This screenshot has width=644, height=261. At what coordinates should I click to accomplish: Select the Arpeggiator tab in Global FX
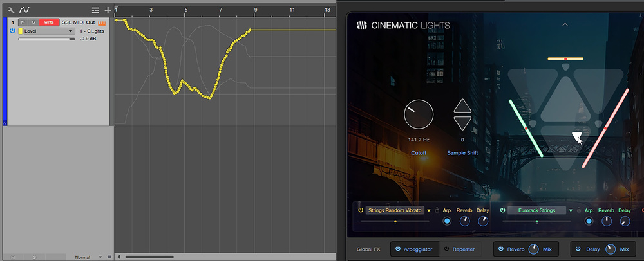[415, 249]
